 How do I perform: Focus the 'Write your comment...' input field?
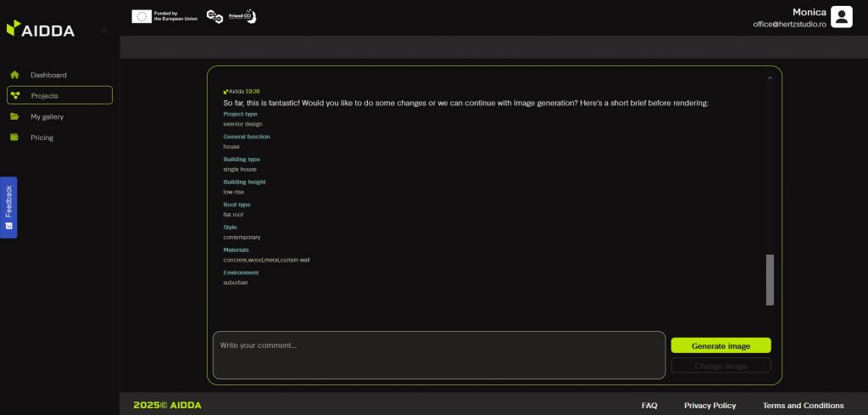point(438,355)
